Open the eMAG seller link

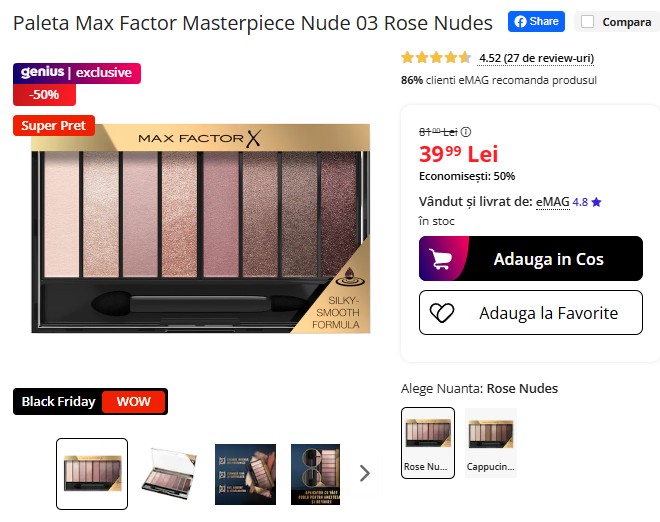553,202
